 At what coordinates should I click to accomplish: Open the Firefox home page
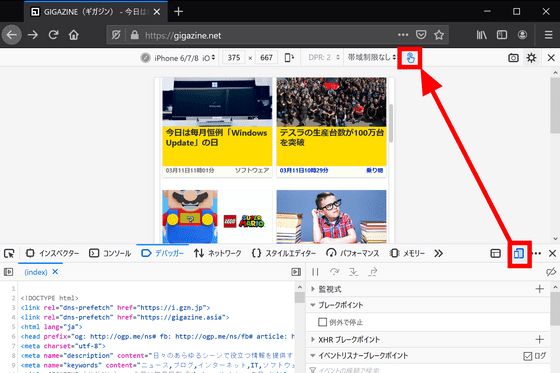(74, 35)
